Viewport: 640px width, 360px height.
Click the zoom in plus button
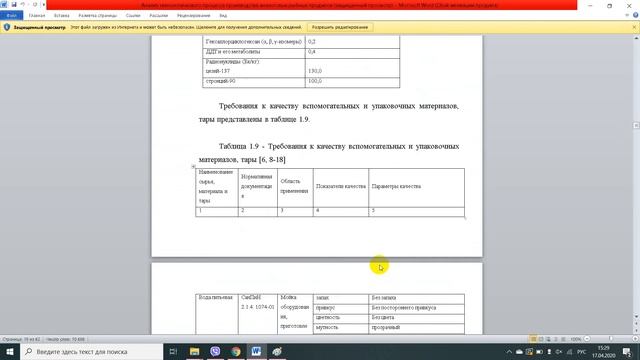coord(635,339)
